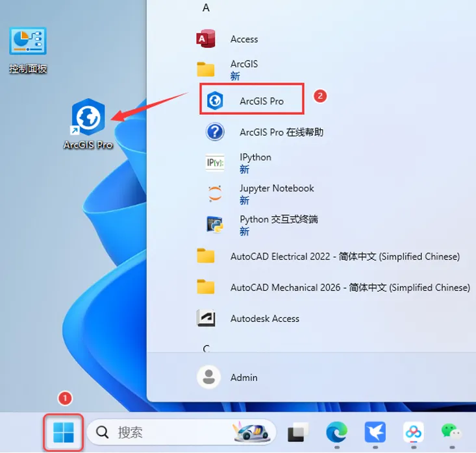Open Autodesk Access from the app list
Image resolution: width=476 pixels, height=453 pixels.
[x=247, y=319]
